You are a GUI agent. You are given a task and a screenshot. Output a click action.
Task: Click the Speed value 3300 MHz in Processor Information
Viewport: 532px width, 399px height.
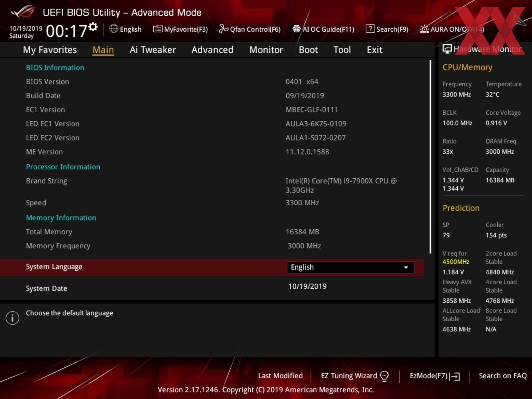tap(302, 203)
